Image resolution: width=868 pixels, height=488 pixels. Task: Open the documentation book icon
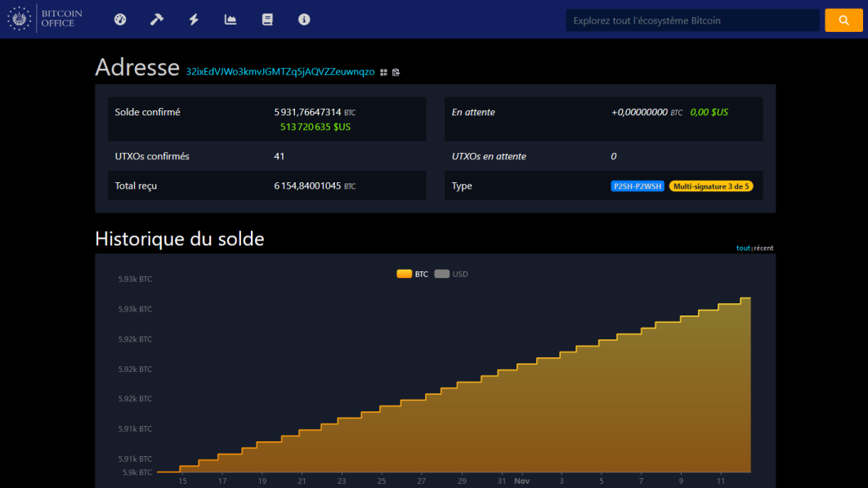pyautogui.click(x=267, y=20)
